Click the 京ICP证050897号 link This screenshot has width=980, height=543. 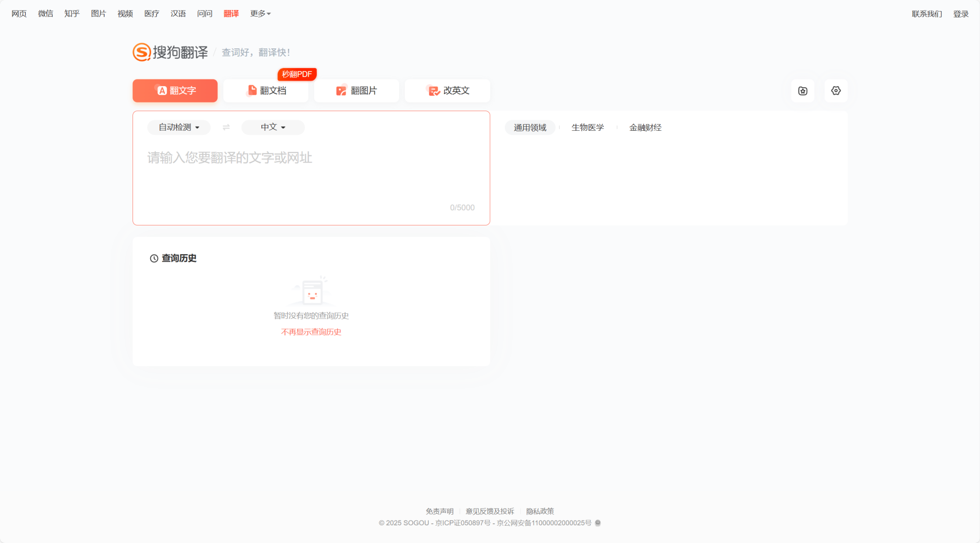[463, 523]
